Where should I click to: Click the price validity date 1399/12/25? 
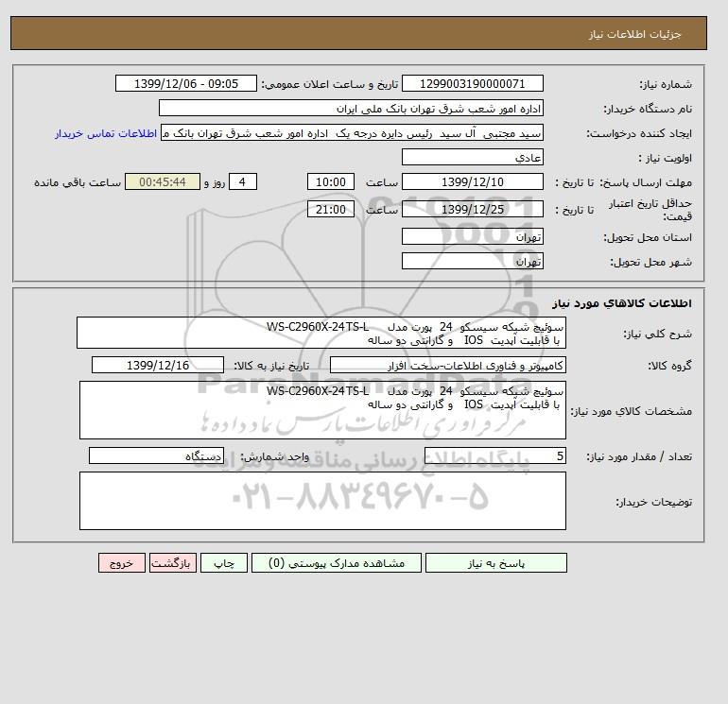472,209
